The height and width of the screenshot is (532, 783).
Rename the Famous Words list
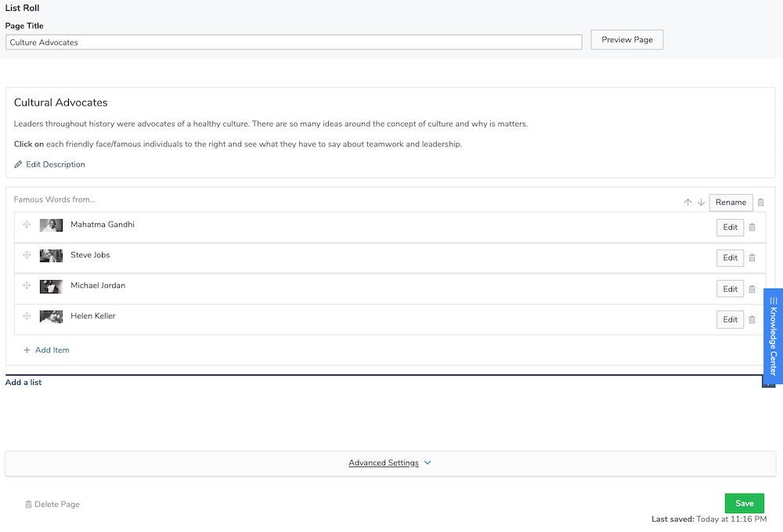731,202
